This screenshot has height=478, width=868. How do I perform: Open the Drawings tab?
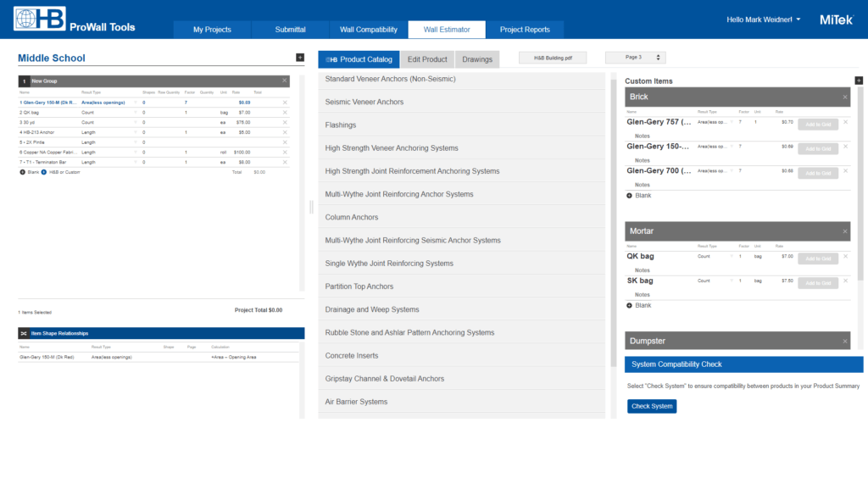[x=477, y=59]
